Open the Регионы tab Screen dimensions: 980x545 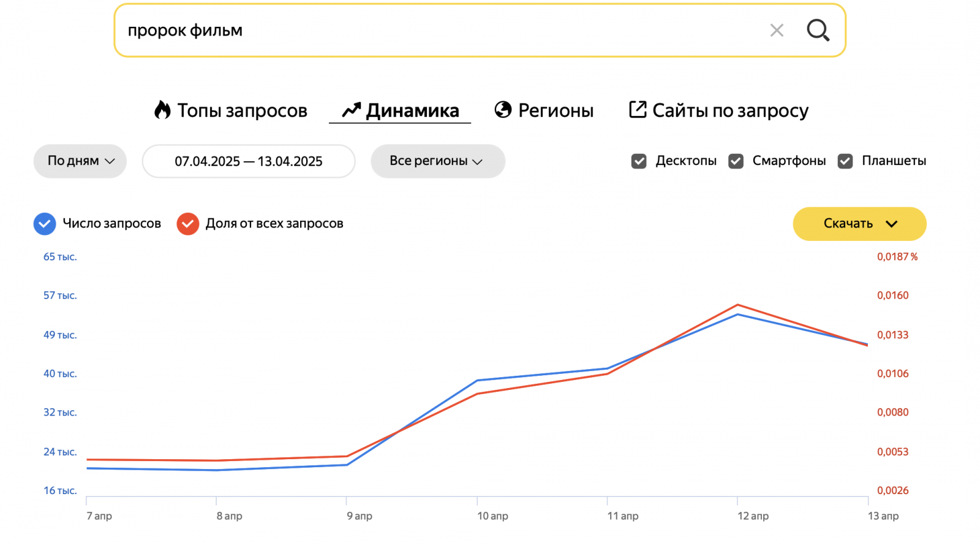[556, 110]
